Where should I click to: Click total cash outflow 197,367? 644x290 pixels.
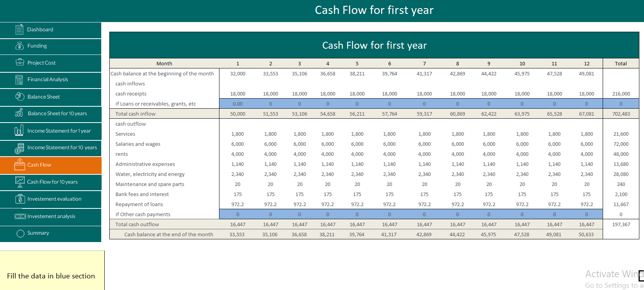click(621, 224)
